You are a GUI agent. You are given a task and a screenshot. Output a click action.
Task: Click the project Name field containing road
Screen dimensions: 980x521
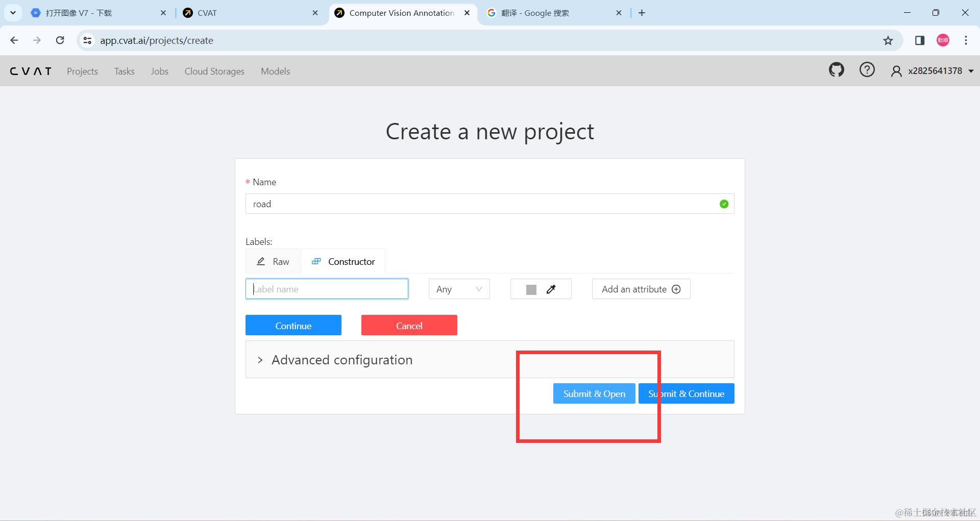pos(490,204)
